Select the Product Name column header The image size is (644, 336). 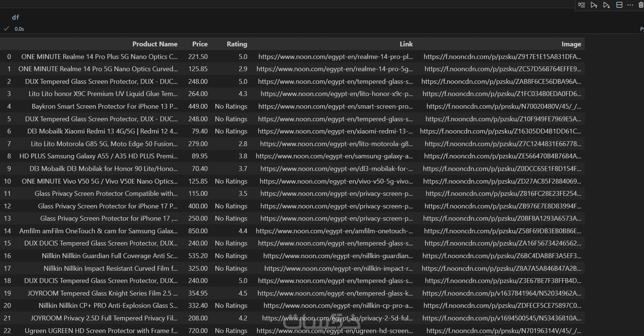click(x=155, y=44)
